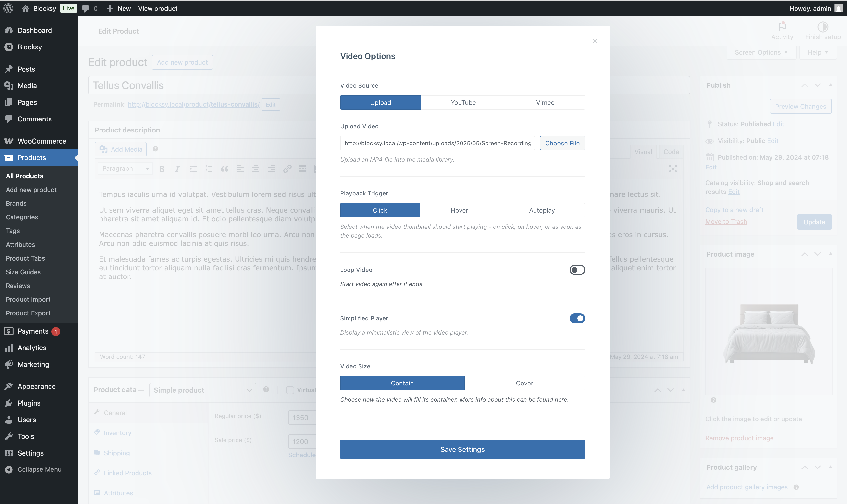Switch editor to the Code tab
Screen dimensions: 847x504
[x=671, y=152]
